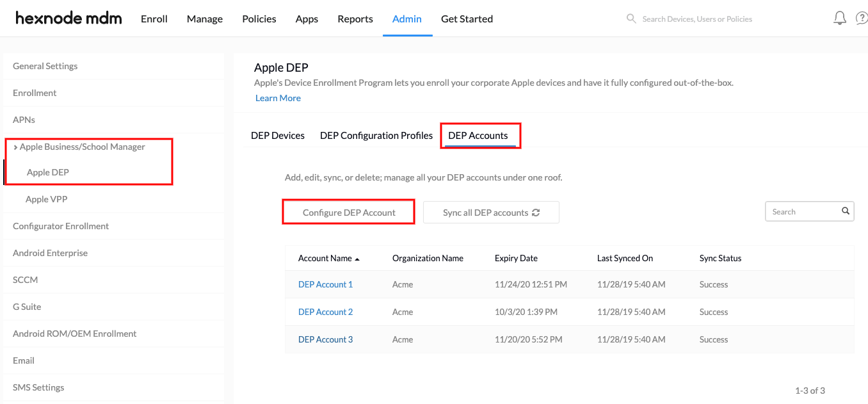The height and width of the screenshot is (404, 868).
Task: Switch to DEP Devices tab
Action: tap(278, 135)
